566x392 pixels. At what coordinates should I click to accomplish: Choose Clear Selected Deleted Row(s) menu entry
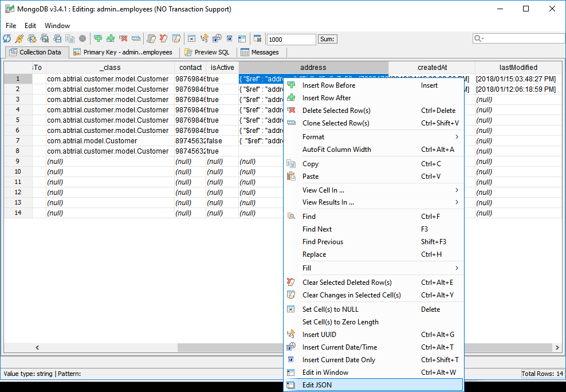pos(375,283)
